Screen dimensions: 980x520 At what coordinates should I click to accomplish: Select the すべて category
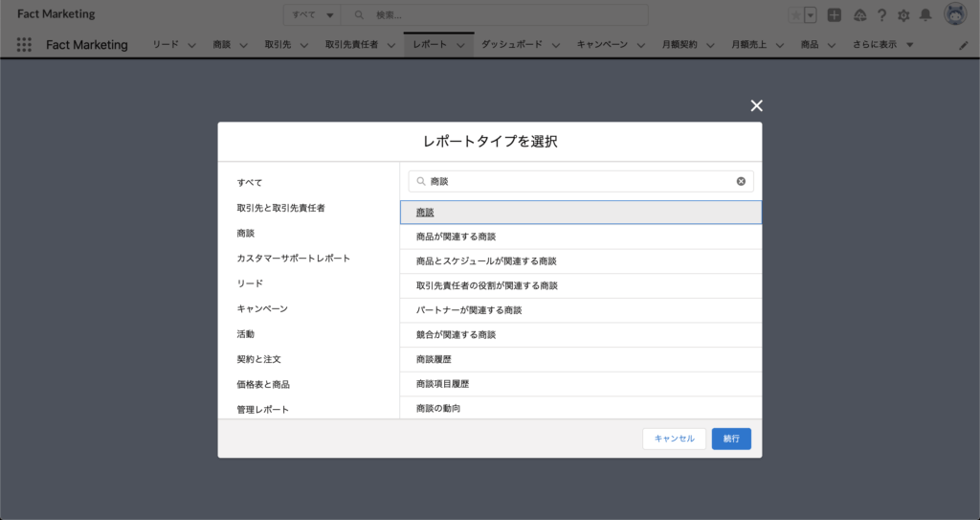(x=250, y=183)
